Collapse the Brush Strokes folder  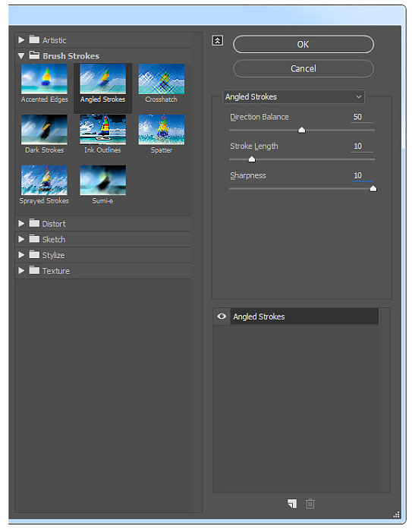coord(21,56)
